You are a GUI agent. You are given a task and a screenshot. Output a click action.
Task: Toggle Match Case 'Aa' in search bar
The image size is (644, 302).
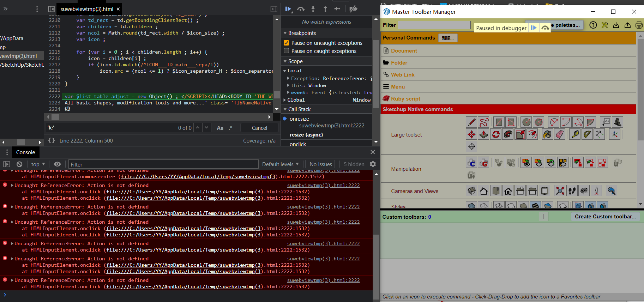(x=220, y=128)
